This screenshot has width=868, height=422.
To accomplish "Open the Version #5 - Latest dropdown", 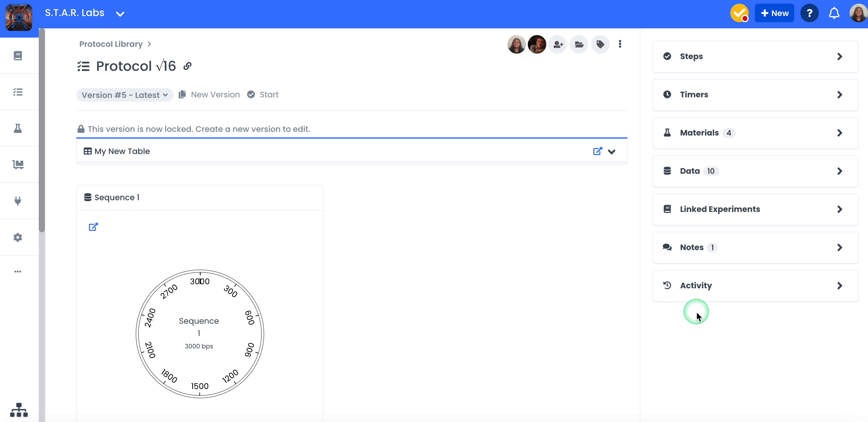I will 124,95.
